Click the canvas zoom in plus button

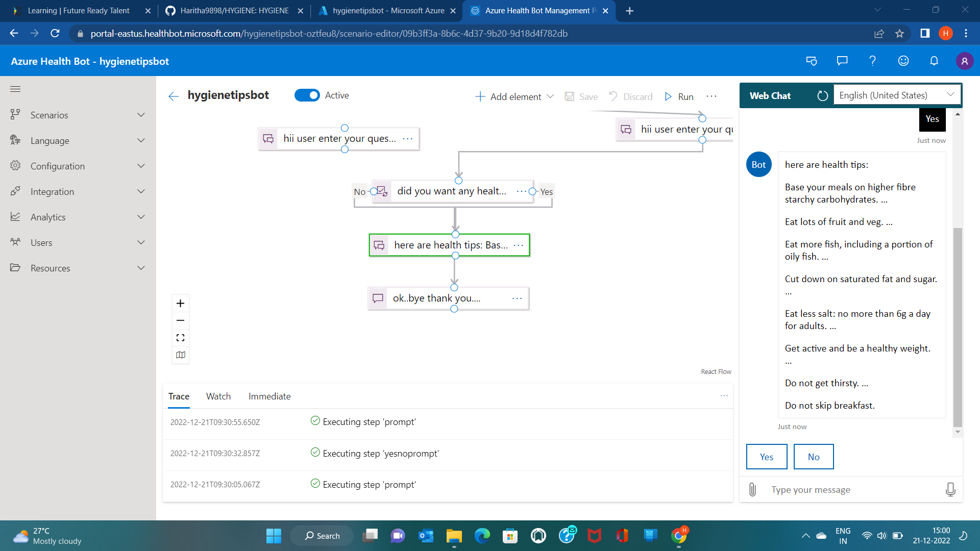(180, 304)
